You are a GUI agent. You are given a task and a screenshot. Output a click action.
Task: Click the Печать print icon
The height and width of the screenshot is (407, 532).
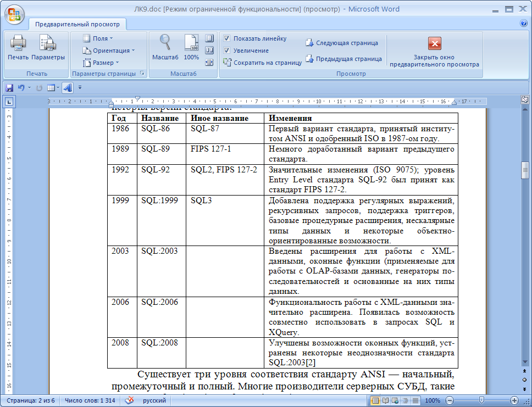[18, 48]
